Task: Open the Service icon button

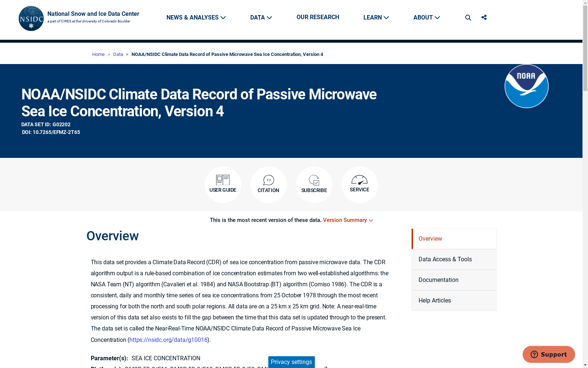Action: (360, 185)
